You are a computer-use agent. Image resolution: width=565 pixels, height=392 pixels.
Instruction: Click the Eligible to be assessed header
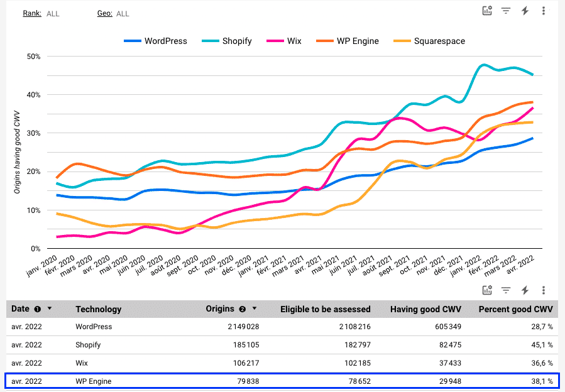click(326, 308)
